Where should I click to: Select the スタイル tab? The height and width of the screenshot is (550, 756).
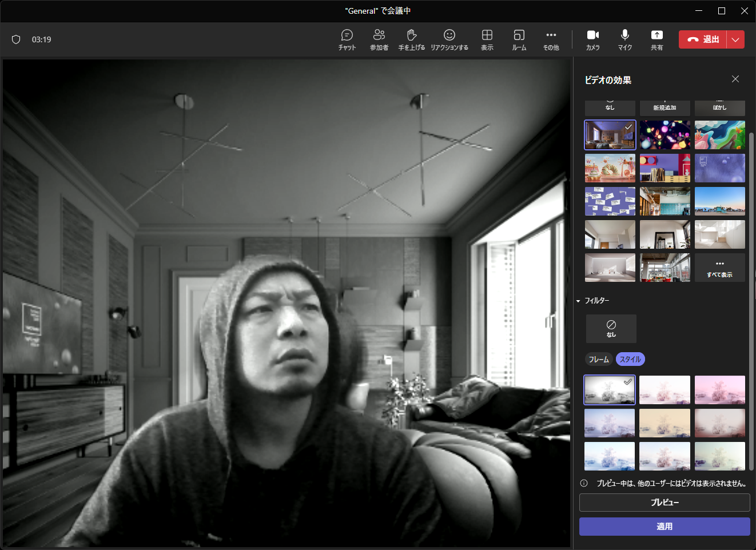[630, 359]
